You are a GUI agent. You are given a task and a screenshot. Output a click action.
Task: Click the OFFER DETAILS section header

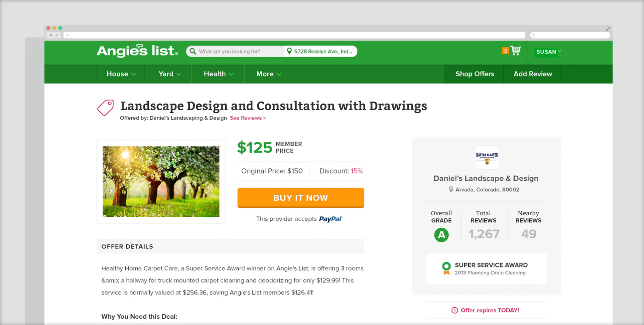pyautogui.click(x=230, y=246)
